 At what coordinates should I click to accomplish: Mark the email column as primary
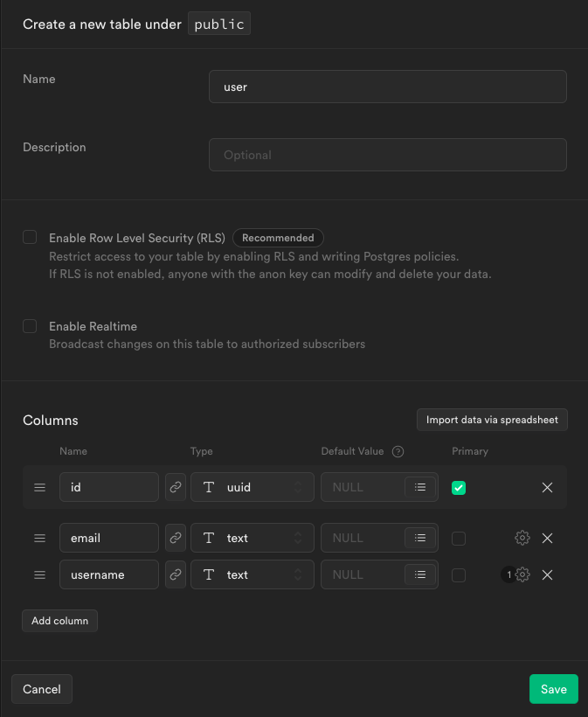click(459, 539)
